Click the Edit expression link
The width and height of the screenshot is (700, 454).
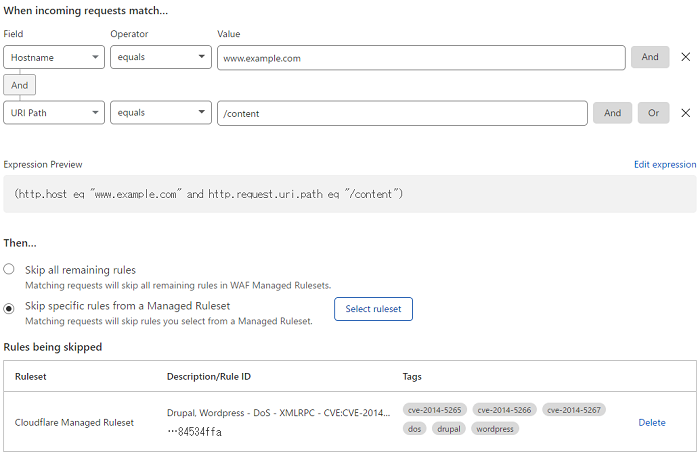click(x=665, y=164)
